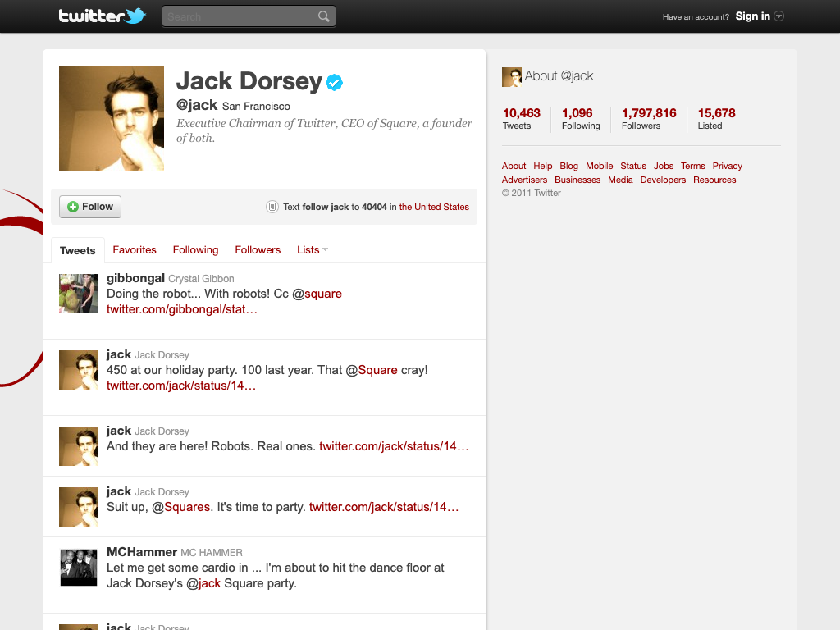
Task: Open the Help footer link
Action: (x=543, y=166)
